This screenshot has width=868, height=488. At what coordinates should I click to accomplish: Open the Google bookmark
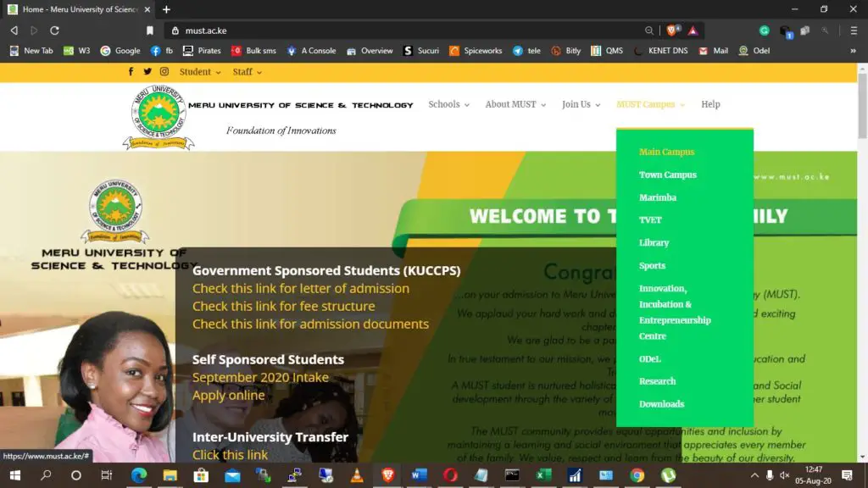[x=120, y=50]
